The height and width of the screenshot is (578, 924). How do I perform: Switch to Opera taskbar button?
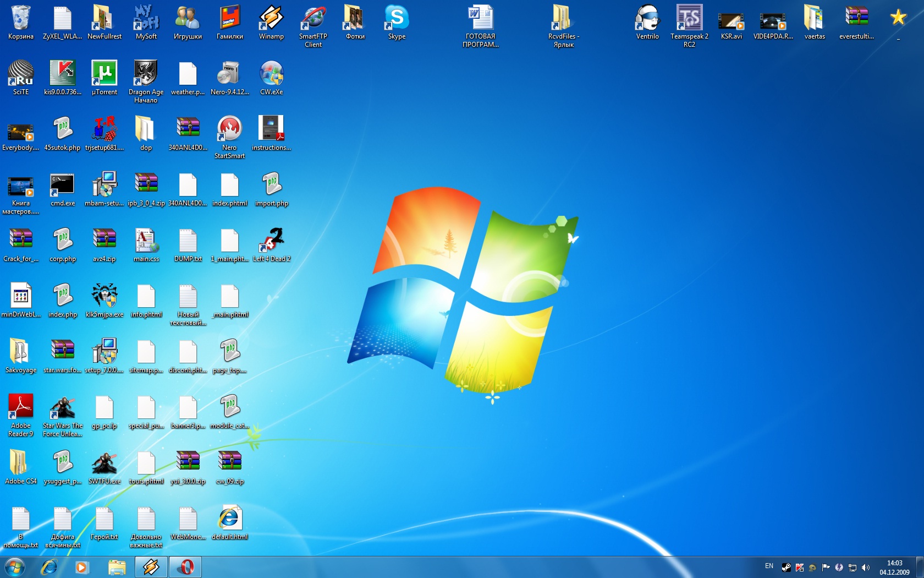pos(185,567)
